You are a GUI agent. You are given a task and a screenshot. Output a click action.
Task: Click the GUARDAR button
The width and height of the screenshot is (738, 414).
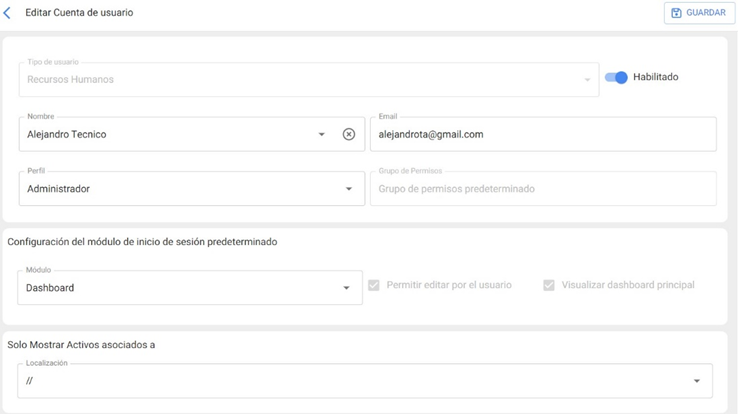pos(696,13)
